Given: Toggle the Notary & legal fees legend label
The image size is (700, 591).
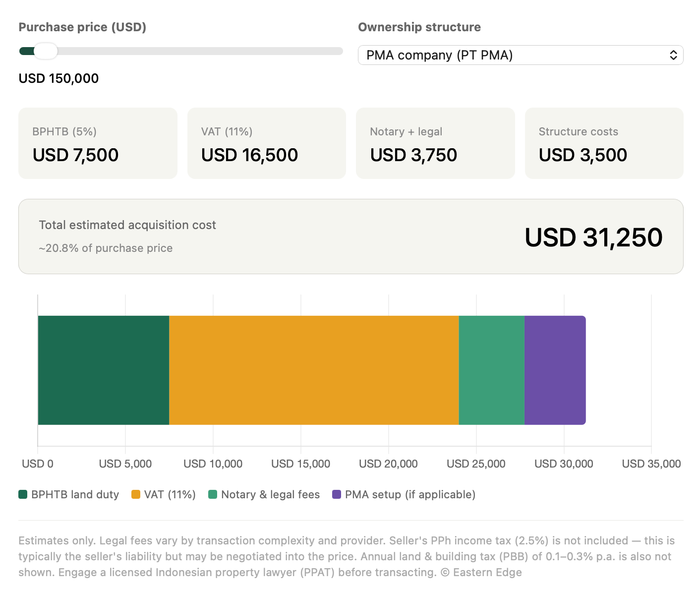Looking at the screenshot, I should click(270, 494).
